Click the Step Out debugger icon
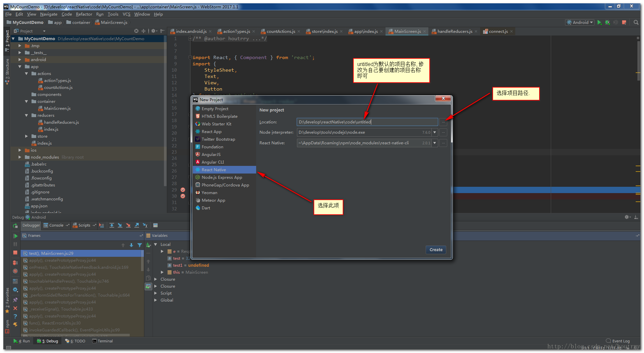 coord(137,225)
